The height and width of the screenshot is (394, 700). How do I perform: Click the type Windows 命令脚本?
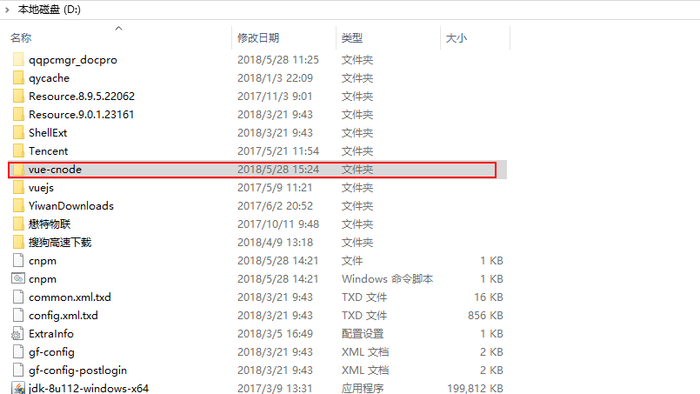pos(388,279)
